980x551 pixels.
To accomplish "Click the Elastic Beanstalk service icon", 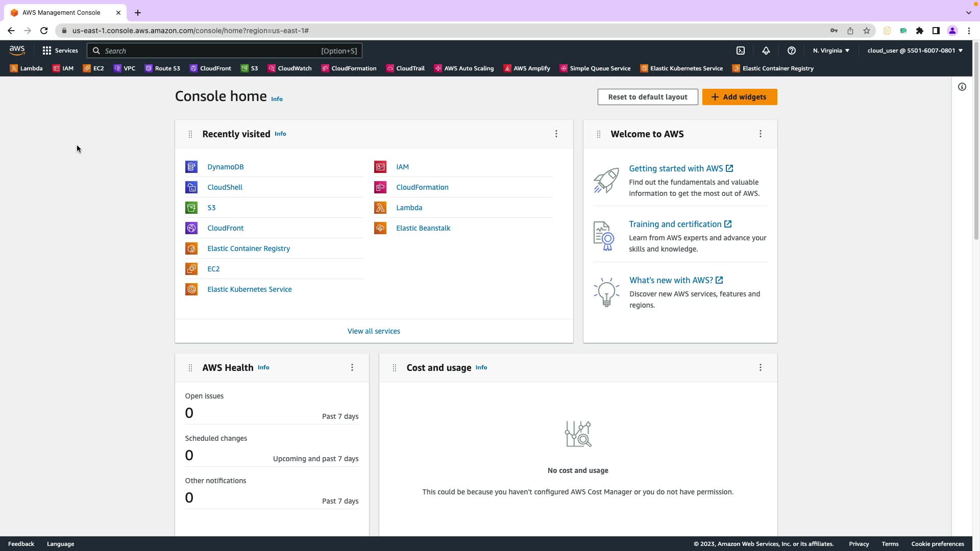I will [x=380, y=228].
